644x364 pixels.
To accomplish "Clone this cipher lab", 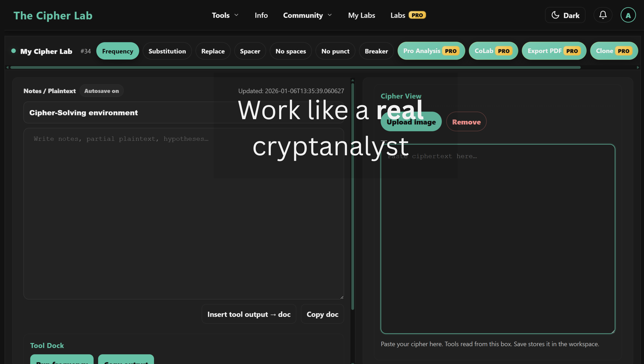I will (x=614, y=51).
